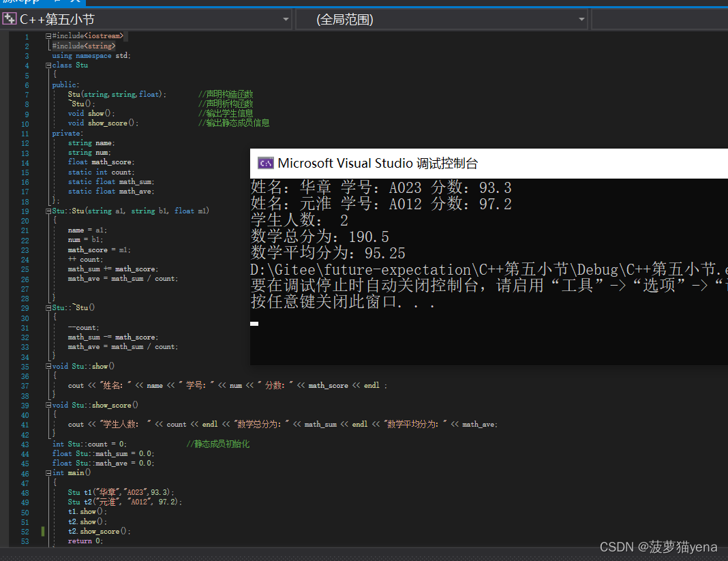Click the console line 学生人数: 2
Screen dimensions: 728x561
pyautogui.click(x=299, y=220)
